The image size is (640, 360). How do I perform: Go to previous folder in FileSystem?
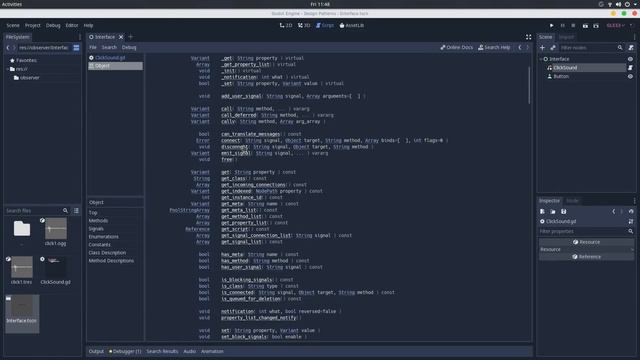tap(8, 48)
